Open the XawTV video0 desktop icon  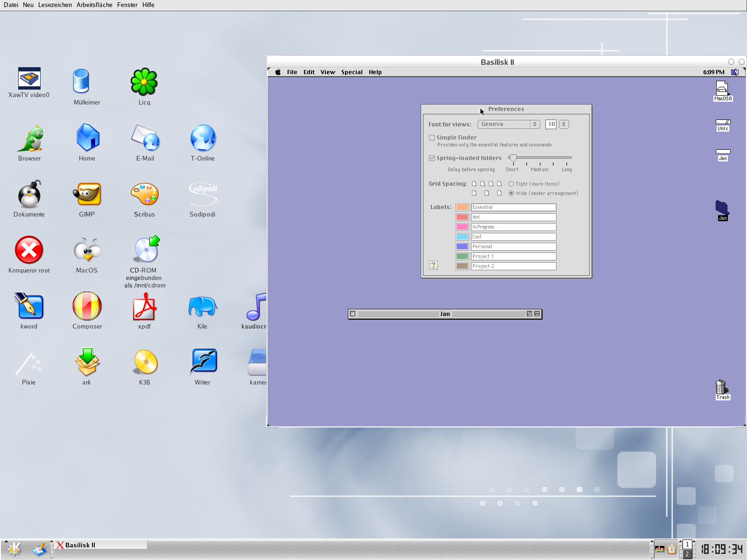(x=29, y=78)
